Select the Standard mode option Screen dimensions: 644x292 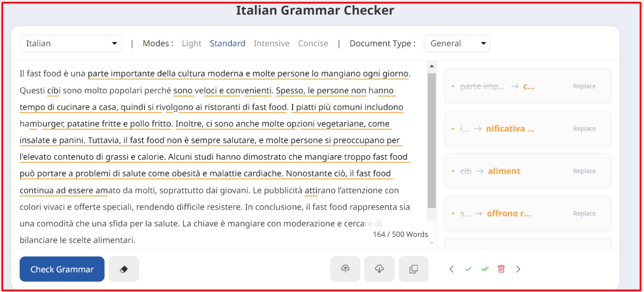(227, 43)
